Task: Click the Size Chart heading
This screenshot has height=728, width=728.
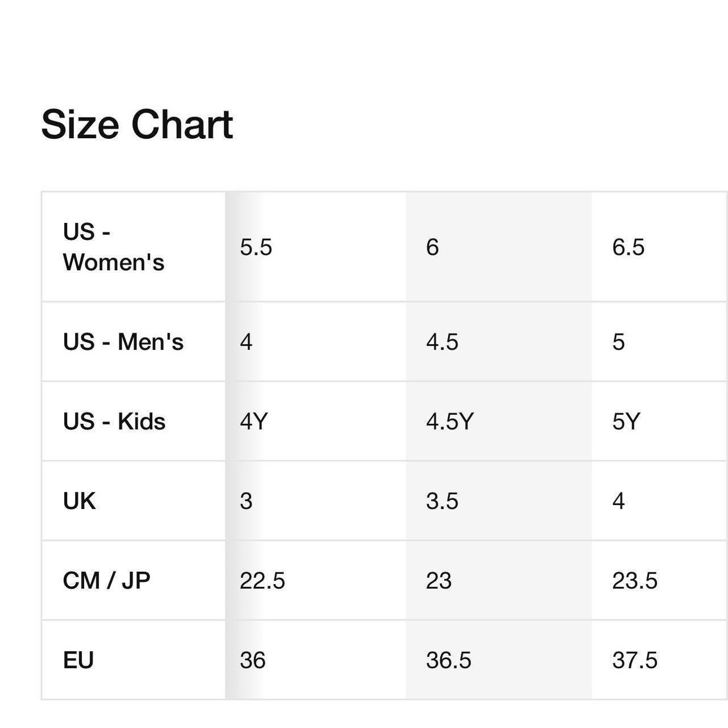Action: click(x=137, y=125)
